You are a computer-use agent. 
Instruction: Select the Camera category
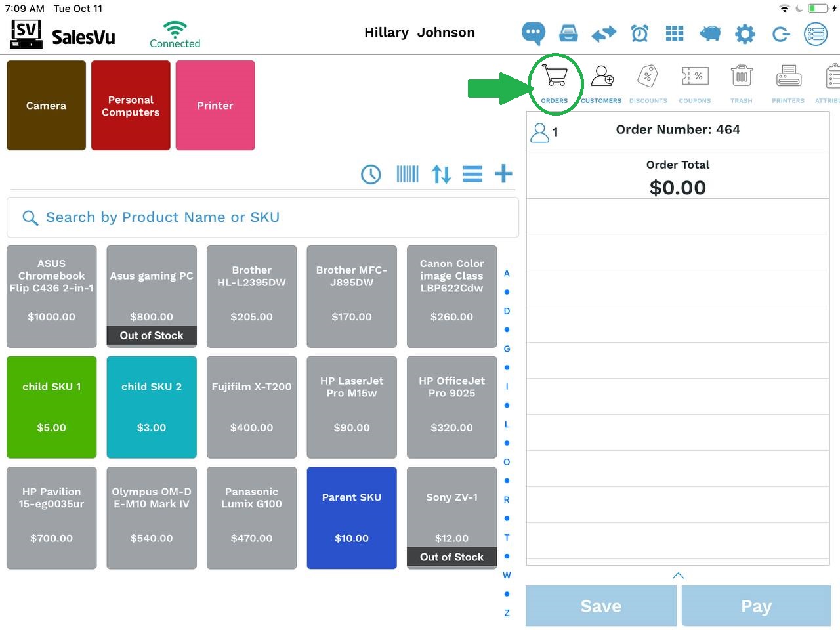pos(47,106)
